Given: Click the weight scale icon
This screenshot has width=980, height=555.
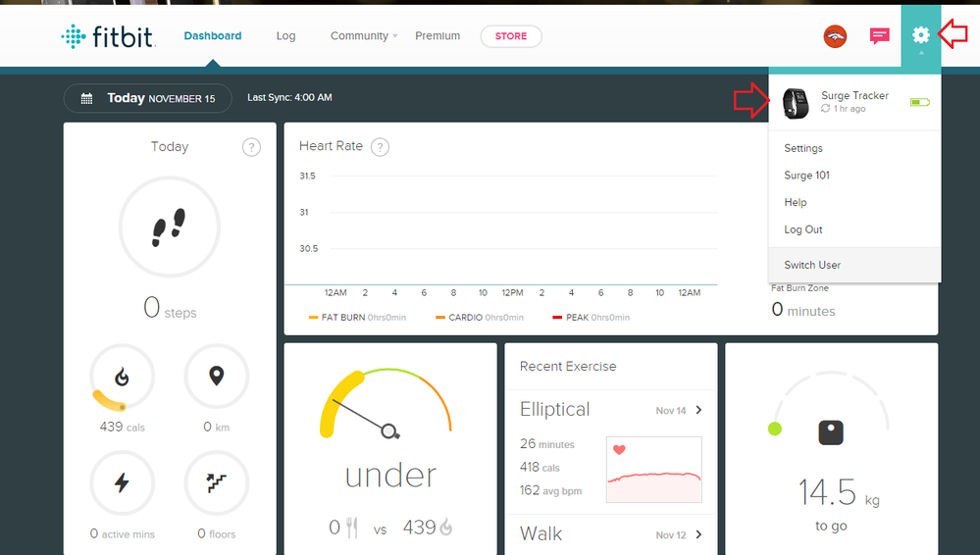Looking at the screenshot, I should tap(831, 432).
